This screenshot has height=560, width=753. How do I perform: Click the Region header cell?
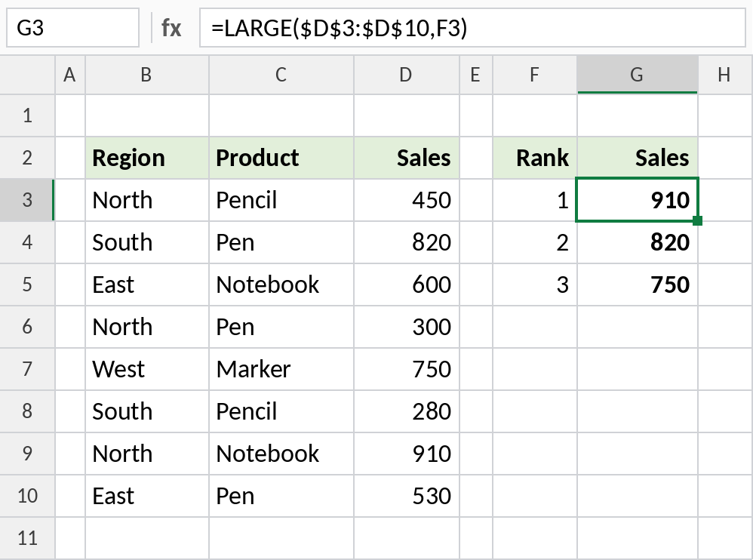[x=147, y=158]
